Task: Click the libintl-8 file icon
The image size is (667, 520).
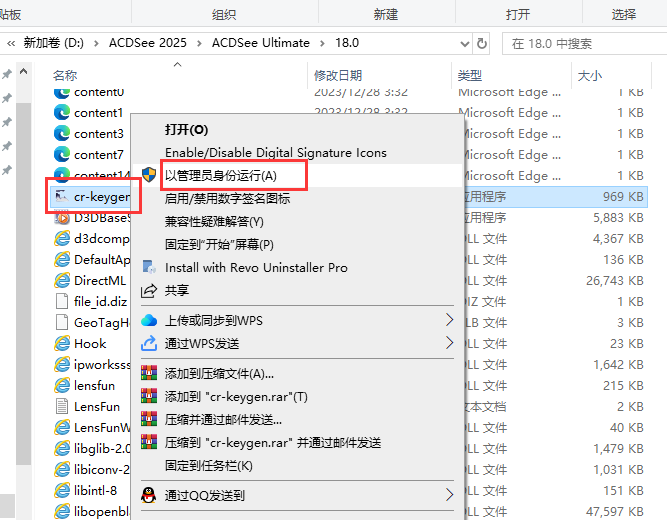Action: [x=62, y=490]
